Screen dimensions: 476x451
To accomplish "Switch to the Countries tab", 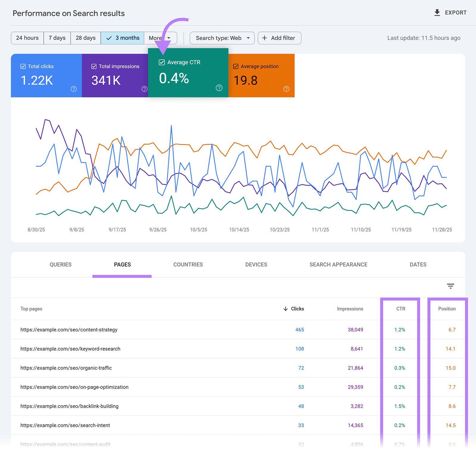I will 188,264.
